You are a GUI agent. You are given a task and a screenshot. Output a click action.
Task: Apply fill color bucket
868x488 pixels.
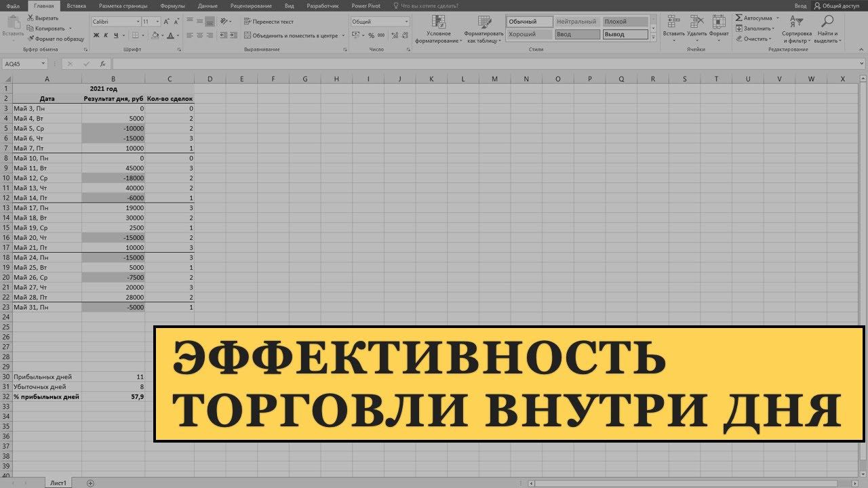[x=154, y=35]
